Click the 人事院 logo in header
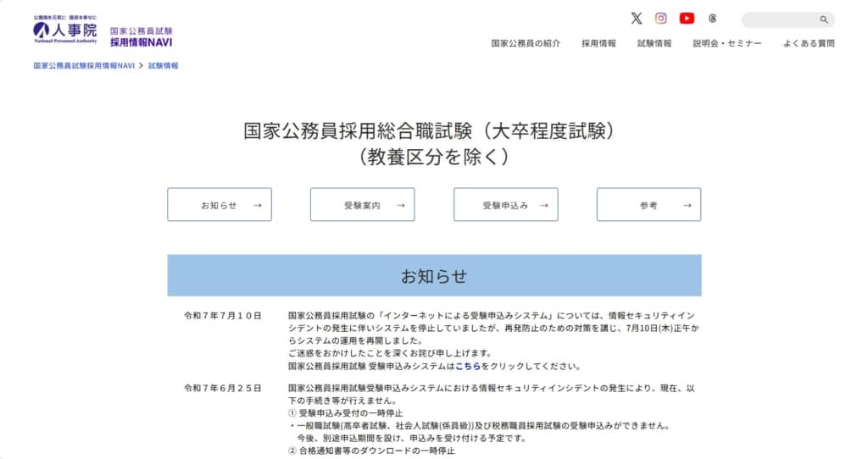Image resolution: width=868 pixels, height=459 pixels. [65, 30]
